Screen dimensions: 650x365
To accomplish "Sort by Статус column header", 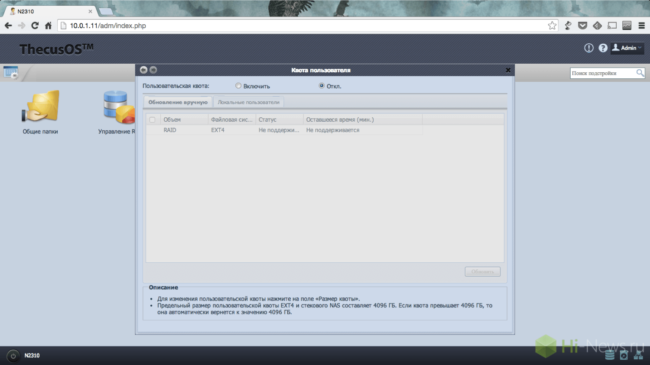I will click(279, 119).
